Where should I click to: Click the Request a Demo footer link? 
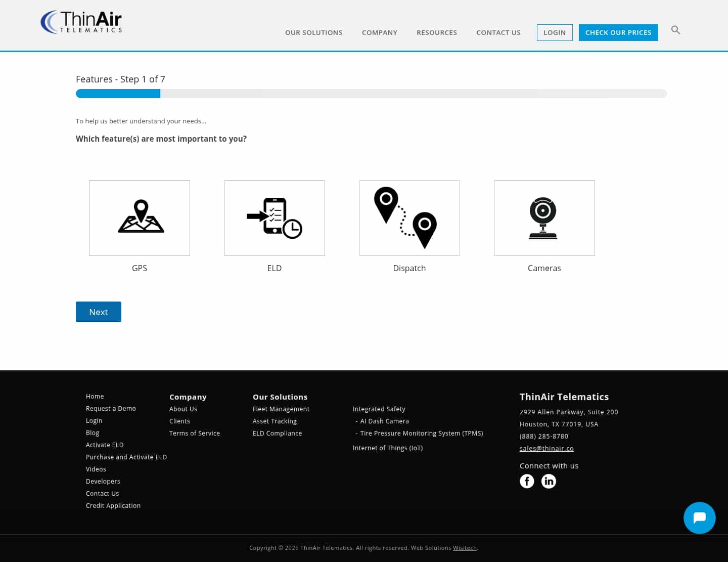(111, 408)
